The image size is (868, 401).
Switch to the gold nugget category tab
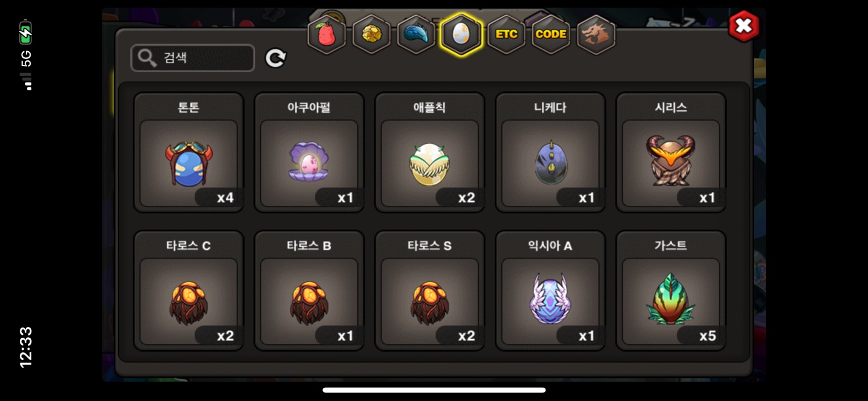[371, 34]
